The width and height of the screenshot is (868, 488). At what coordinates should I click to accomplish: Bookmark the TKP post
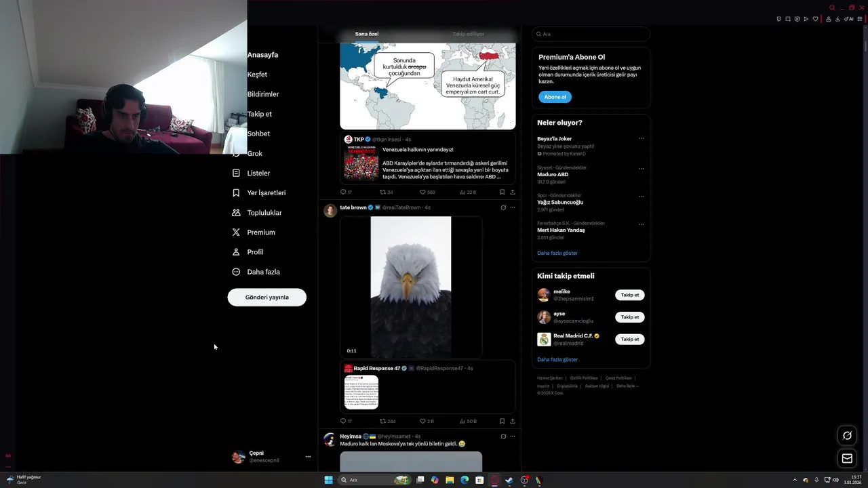point(502,192)
